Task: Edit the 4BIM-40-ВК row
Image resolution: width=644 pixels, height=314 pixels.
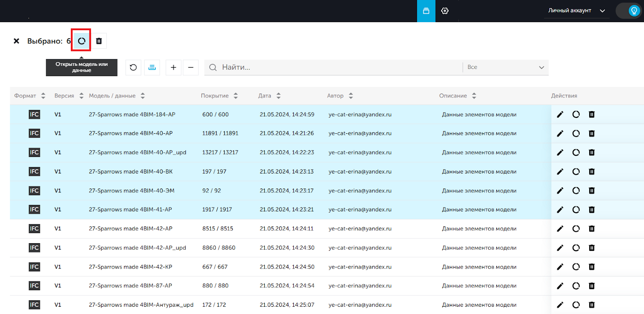Action: pos(560,171)
